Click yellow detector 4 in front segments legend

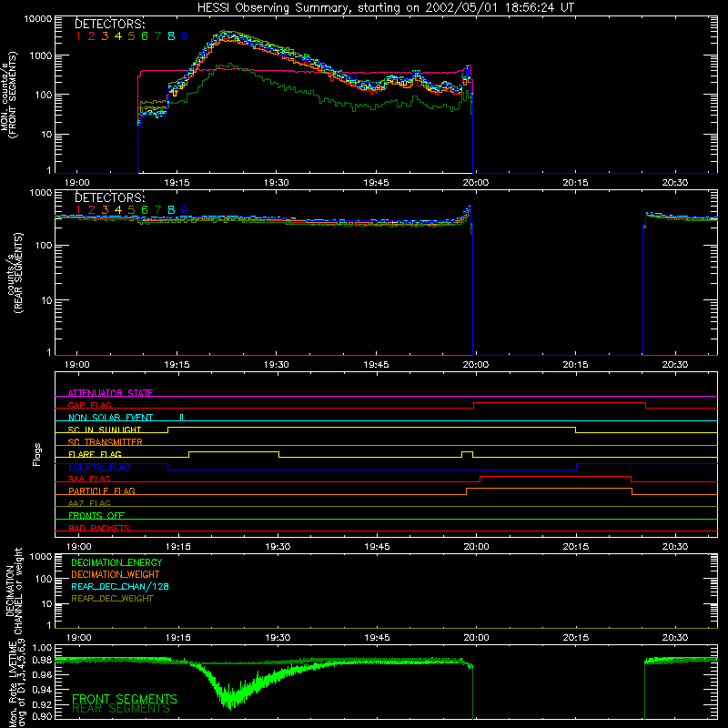118,36
